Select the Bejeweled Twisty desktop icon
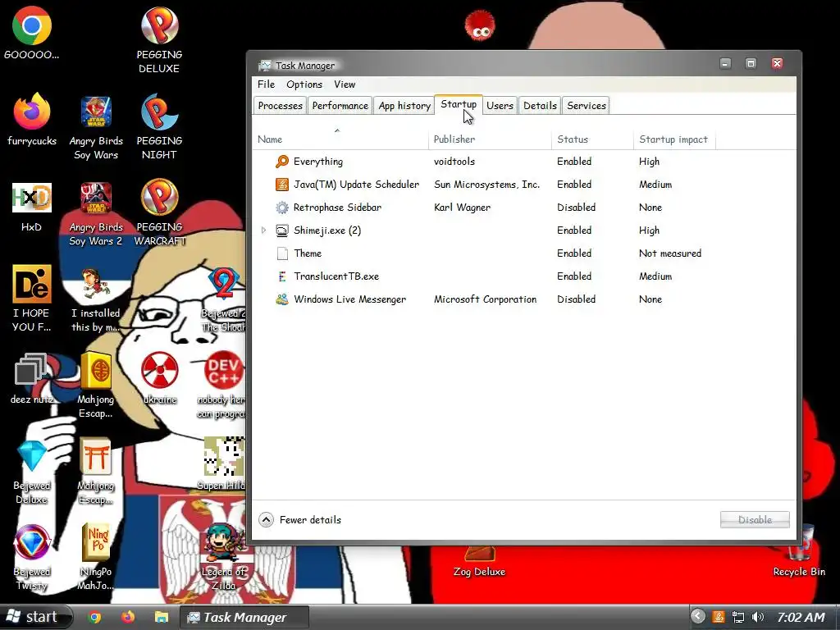The height and width of the screenshot is (630, 840). tap(32, 542)
